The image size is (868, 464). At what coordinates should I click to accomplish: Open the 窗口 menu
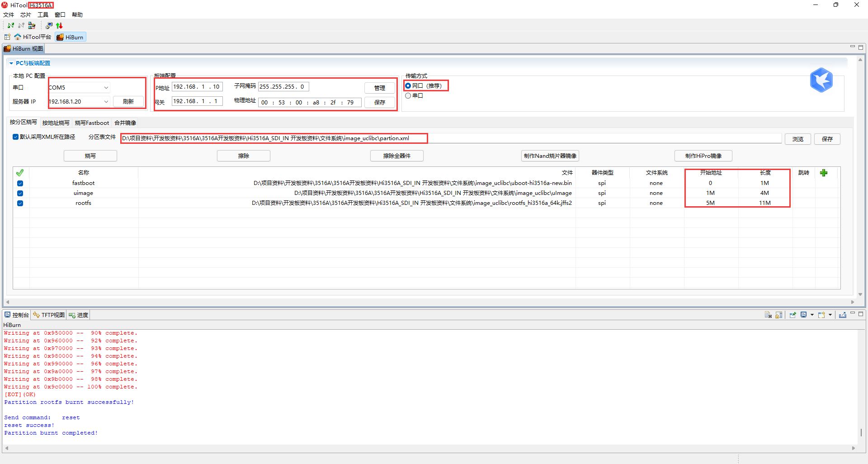click(60, 15)
